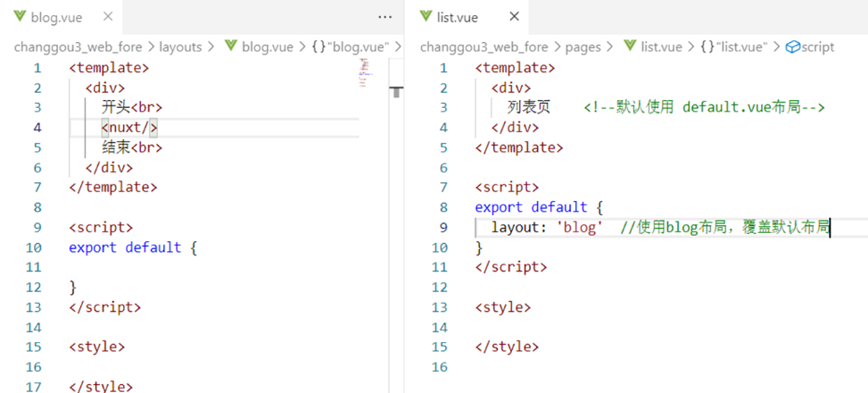Open changgou3_web_fore in right breadcrumb
The image size is (868, 393).
(484, 47)
